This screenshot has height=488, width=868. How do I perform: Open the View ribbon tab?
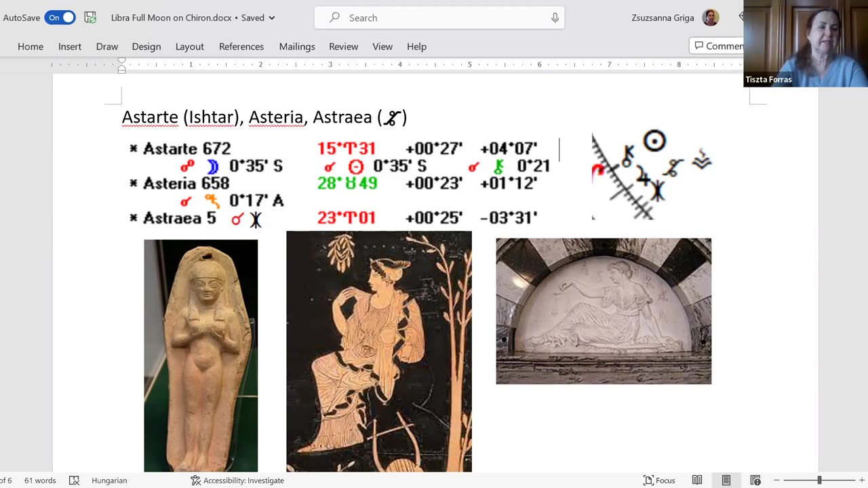[382, 46]
